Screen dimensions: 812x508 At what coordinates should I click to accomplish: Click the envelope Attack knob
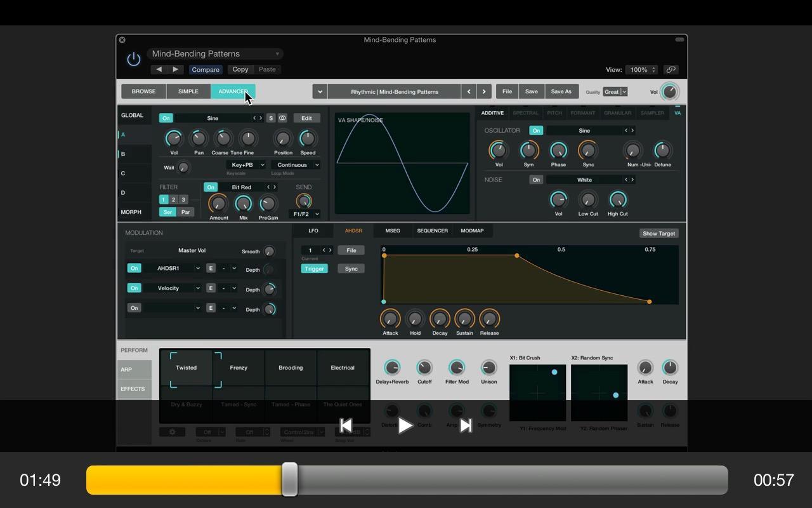[390, 319]
